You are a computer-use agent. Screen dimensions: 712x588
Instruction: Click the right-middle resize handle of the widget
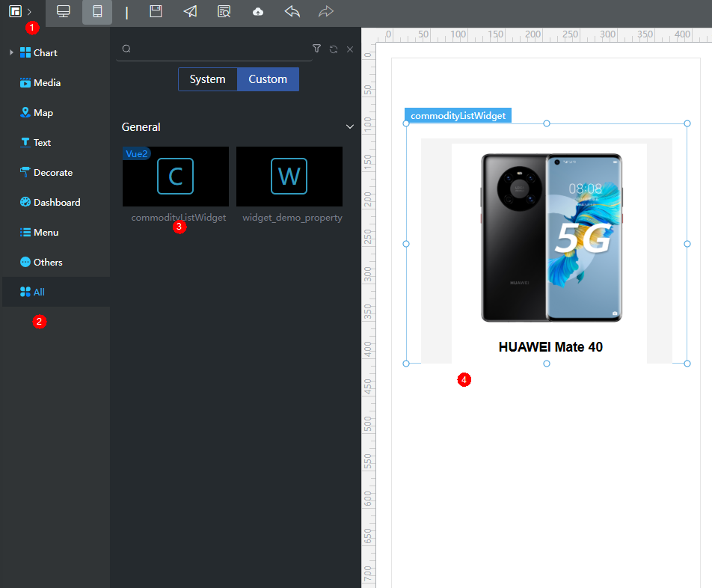(687, 244)
